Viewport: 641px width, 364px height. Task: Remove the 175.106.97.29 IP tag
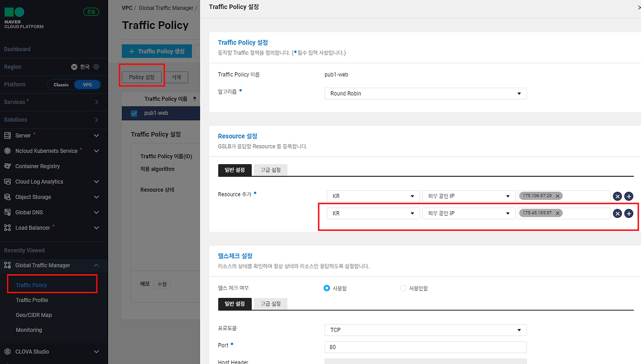point(557,196)
